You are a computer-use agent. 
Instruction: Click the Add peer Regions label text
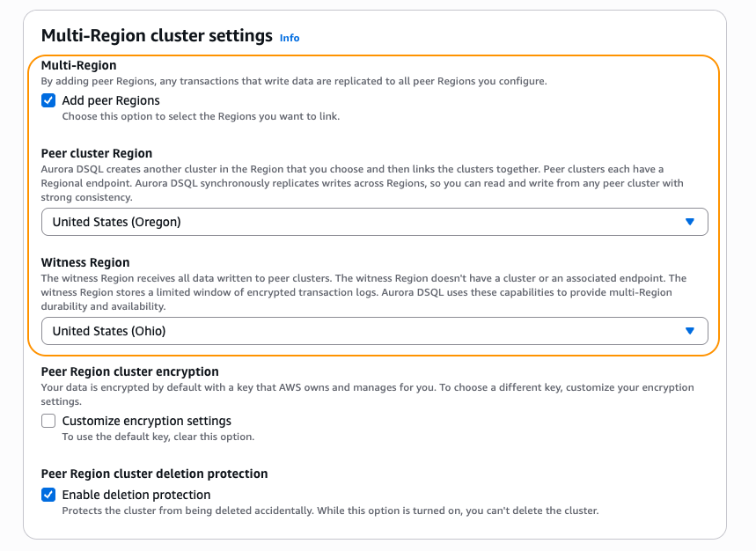(110, 100)
